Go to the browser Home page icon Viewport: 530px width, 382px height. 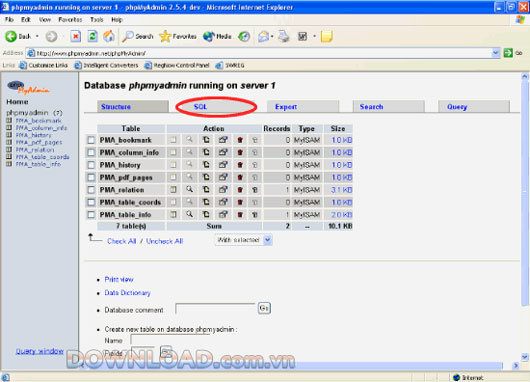pyautogui.click(x=109, y=36)
